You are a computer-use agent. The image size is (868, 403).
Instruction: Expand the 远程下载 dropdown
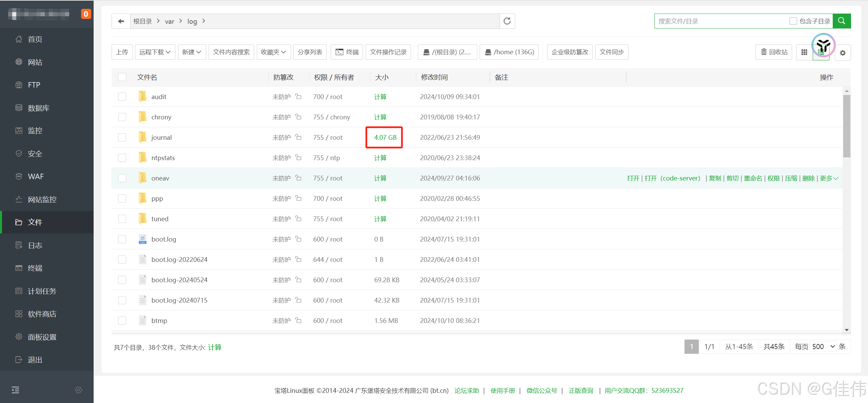[155, 52]
